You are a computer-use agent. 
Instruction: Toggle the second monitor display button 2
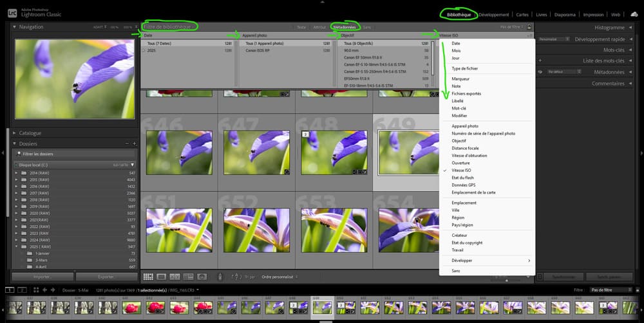[22, 290]
